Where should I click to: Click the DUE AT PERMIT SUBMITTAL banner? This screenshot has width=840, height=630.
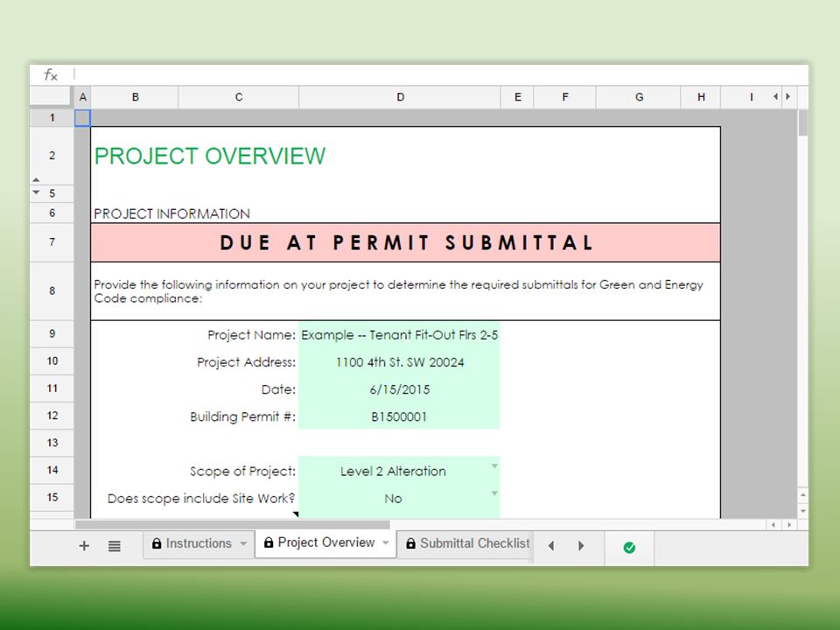[x=405, y=242]
